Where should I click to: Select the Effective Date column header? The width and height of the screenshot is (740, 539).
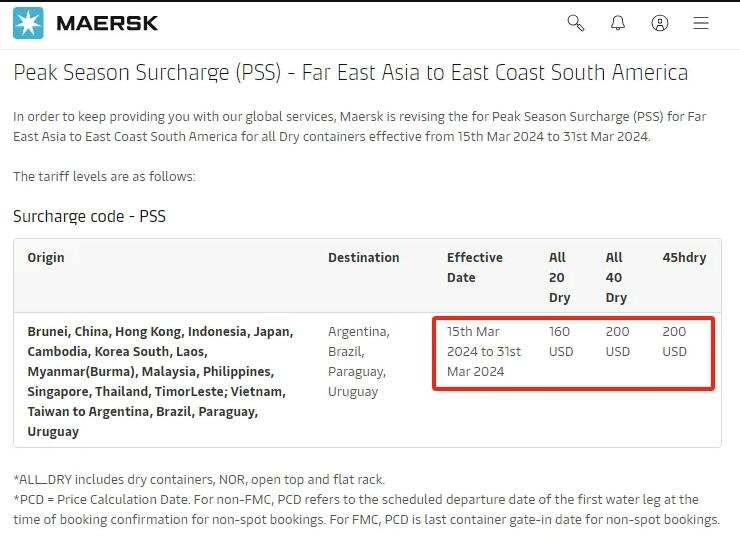474,267
